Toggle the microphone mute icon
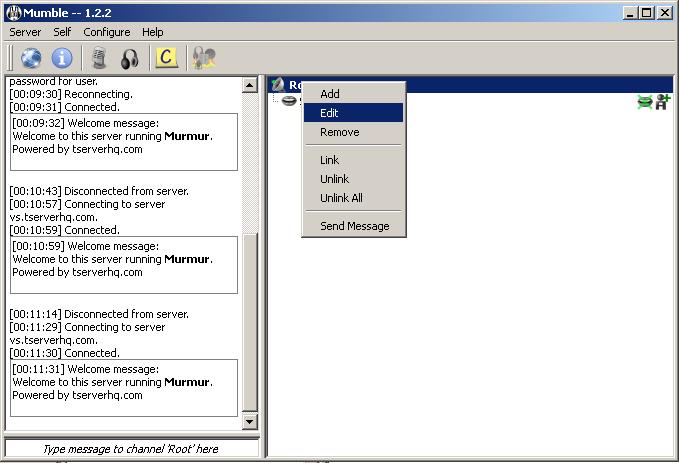Viewport: 679px width, 463px height. [99, 58]
